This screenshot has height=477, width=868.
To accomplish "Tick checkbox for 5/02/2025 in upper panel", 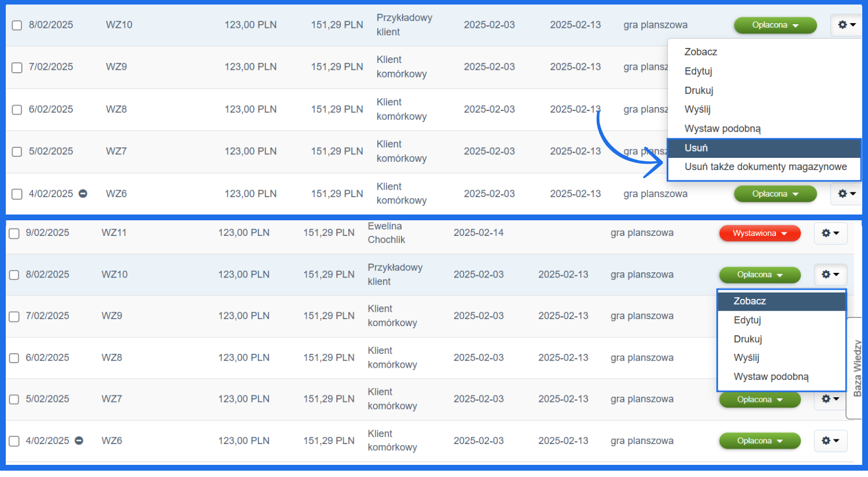I will [17, 152].
